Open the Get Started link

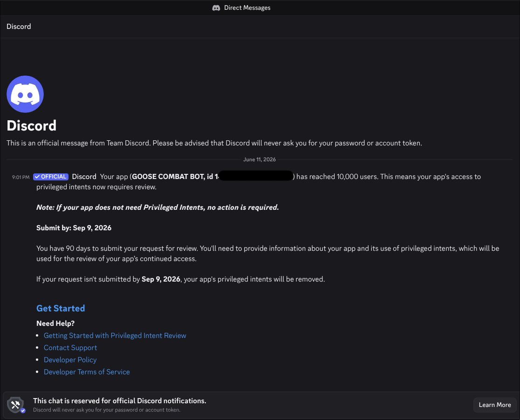61,308
